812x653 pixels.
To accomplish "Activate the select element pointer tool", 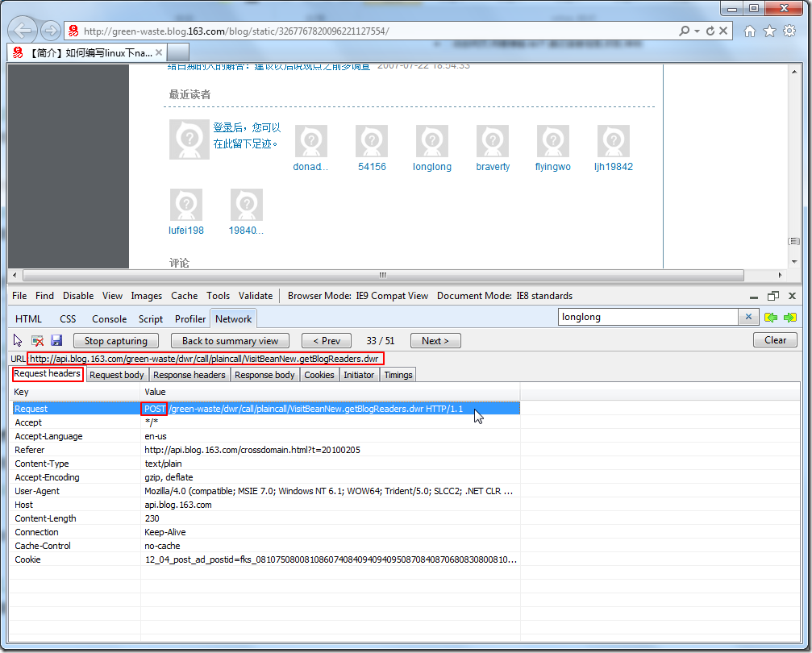I will coord(18,340).
